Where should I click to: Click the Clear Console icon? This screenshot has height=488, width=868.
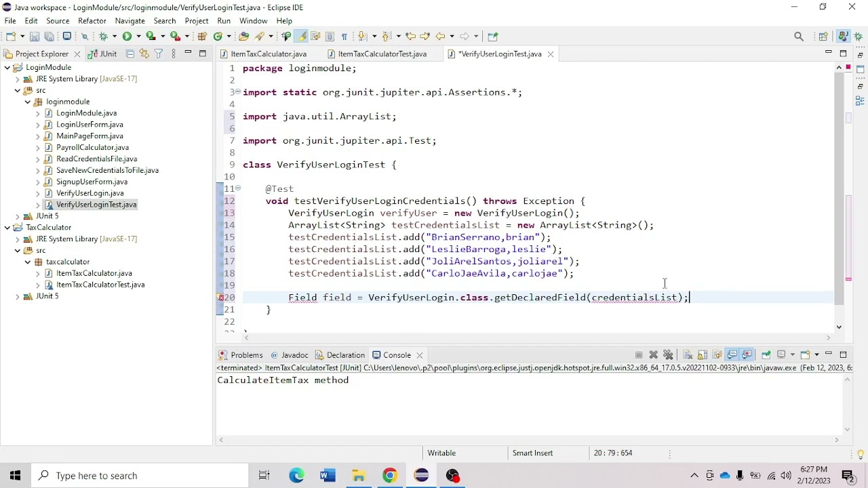point(688,355)
